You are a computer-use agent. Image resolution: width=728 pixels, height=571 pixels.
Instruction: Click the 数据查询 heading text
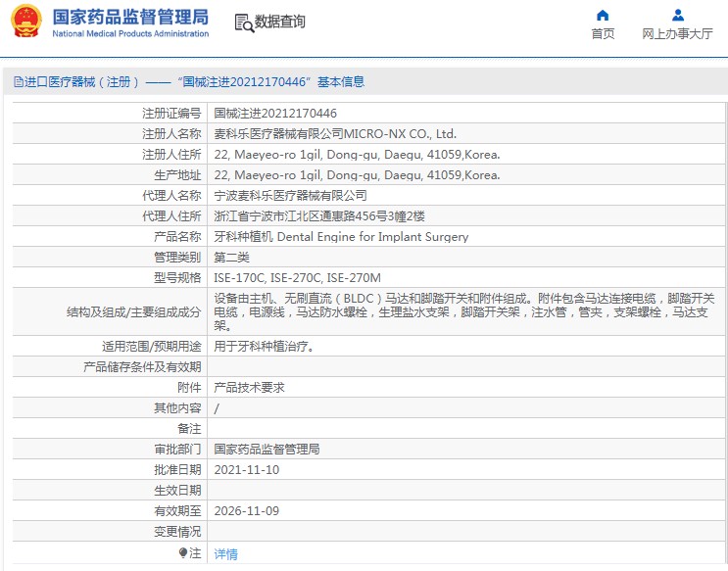(x=280, y=22)
